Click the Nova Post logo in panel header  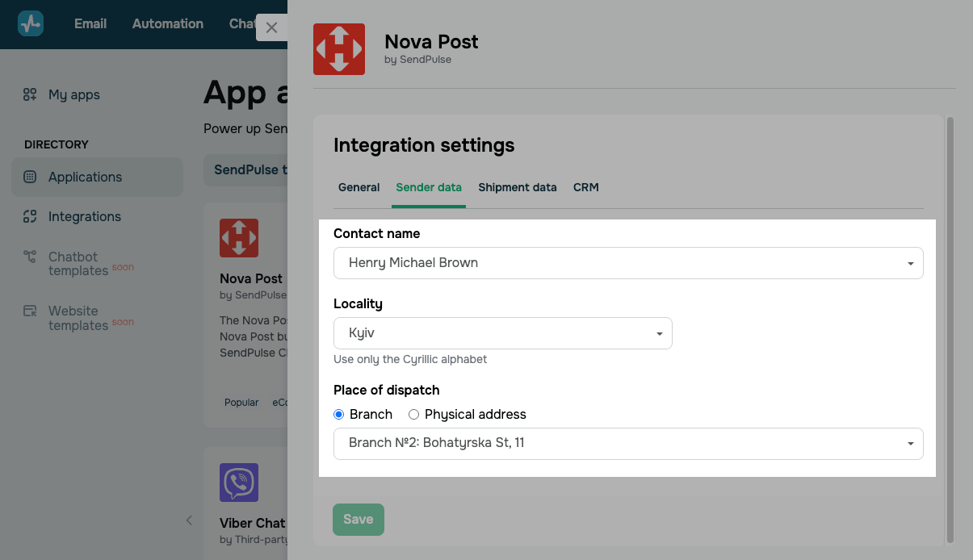click(339, 49)
